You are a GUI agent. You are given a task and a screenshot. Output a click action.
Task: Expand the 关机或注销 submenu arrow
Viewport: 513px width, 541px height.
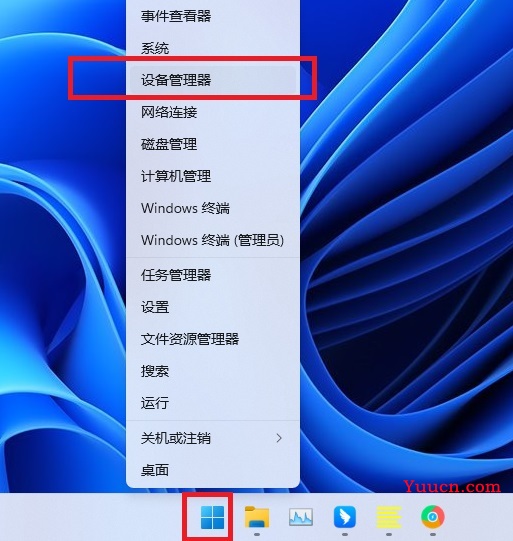click(279, 438)
